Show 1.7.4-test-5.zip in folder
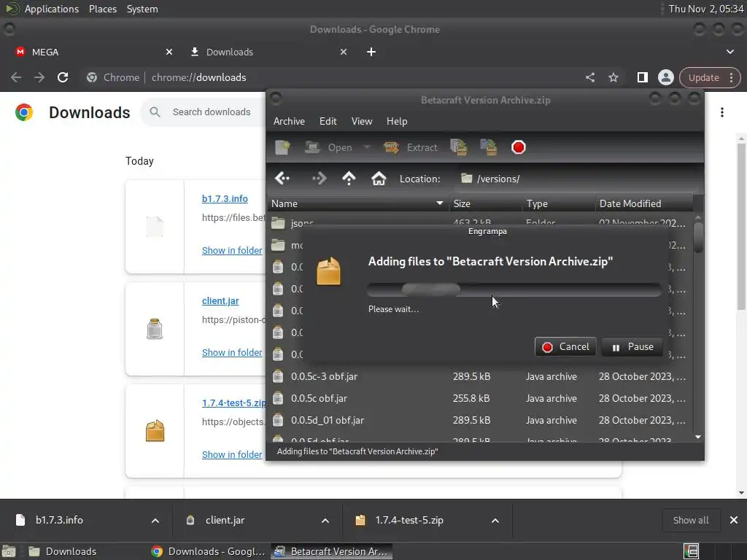Image resolution: width=747 pixels, height=560 pixels. (x=232, y=455)
